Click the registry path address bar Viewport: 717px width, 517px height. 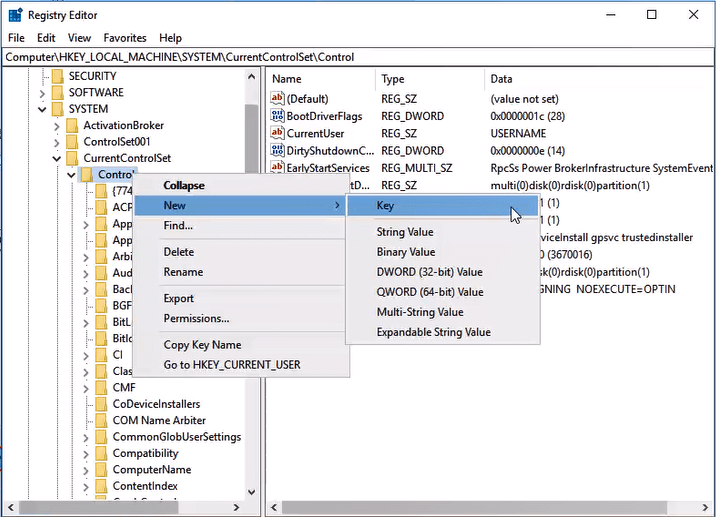(x=358, y=57)
